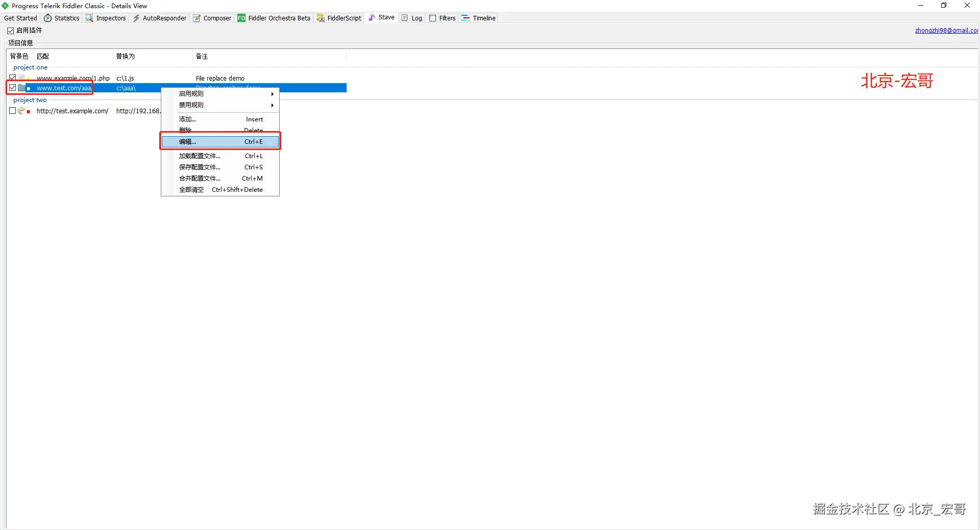Click the Timeline bars icon
The image size is (980, 530).
point(465,18)
